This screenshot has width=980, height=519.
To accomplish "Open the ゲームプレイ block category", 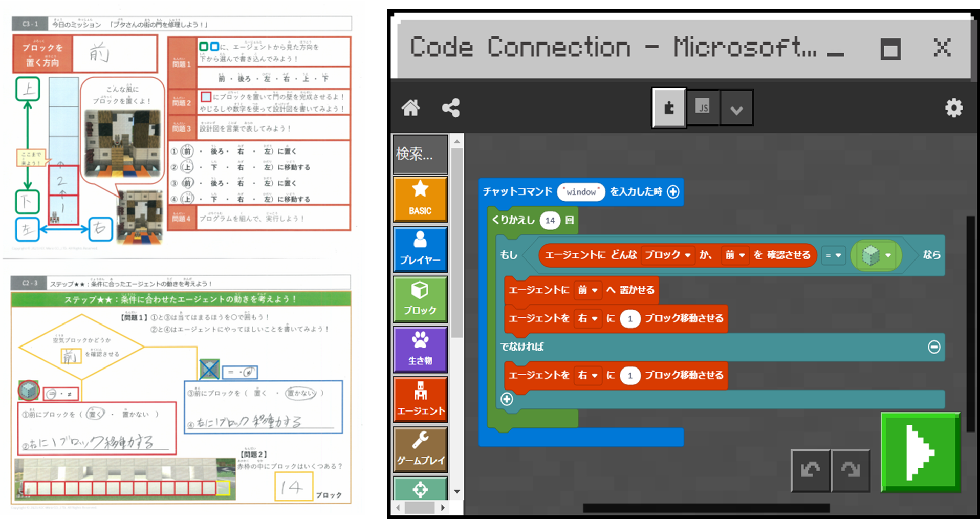I will click(420, 449).
